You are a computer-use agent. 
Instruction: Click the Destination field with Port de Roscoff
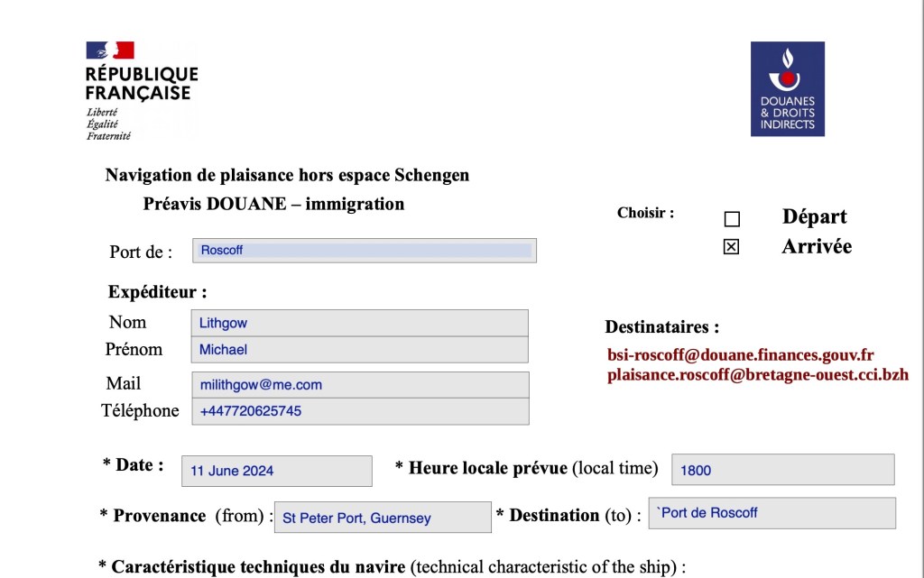[772, 513]
